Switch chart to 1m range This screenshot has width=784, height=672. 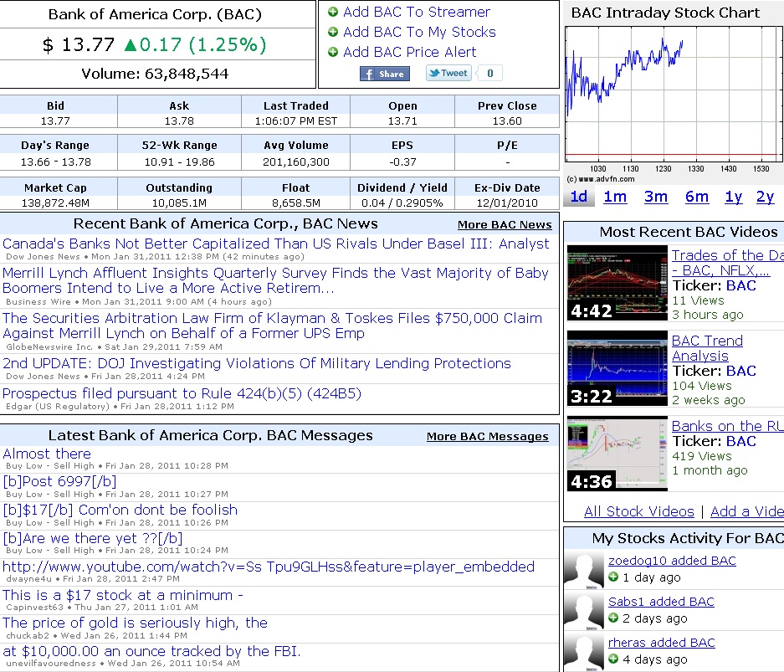615,197
